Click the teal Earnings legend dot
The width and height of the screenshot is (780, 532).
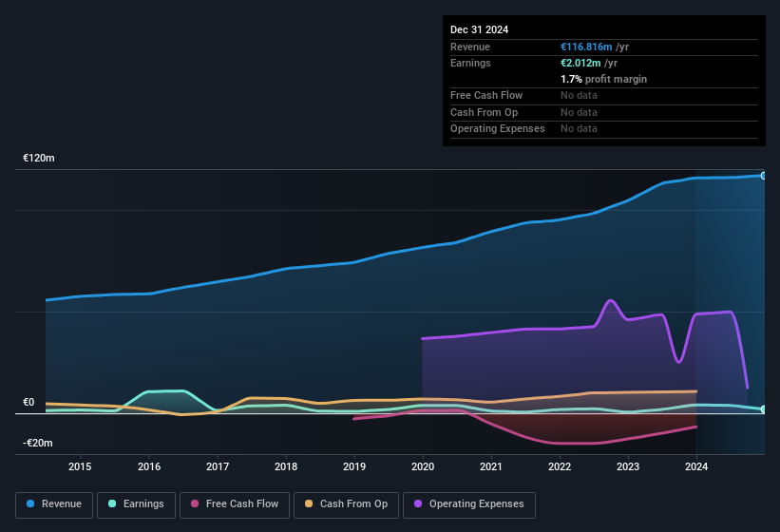pos(112,503)
